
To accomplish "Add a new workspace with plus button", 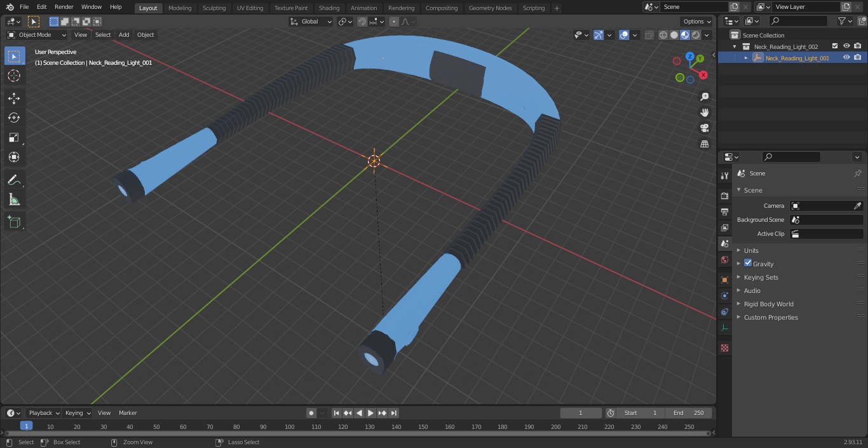I will [x=557, y=8].
